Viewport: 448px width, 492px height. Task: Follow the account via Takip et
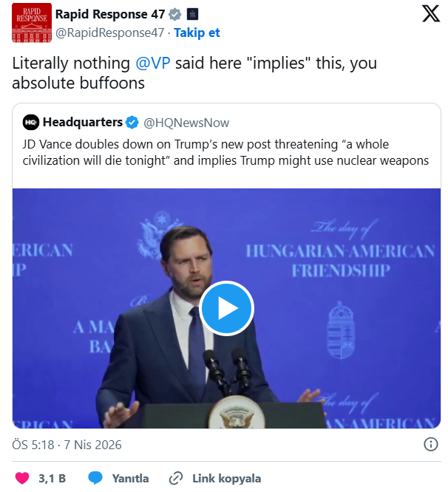[197, 33]
